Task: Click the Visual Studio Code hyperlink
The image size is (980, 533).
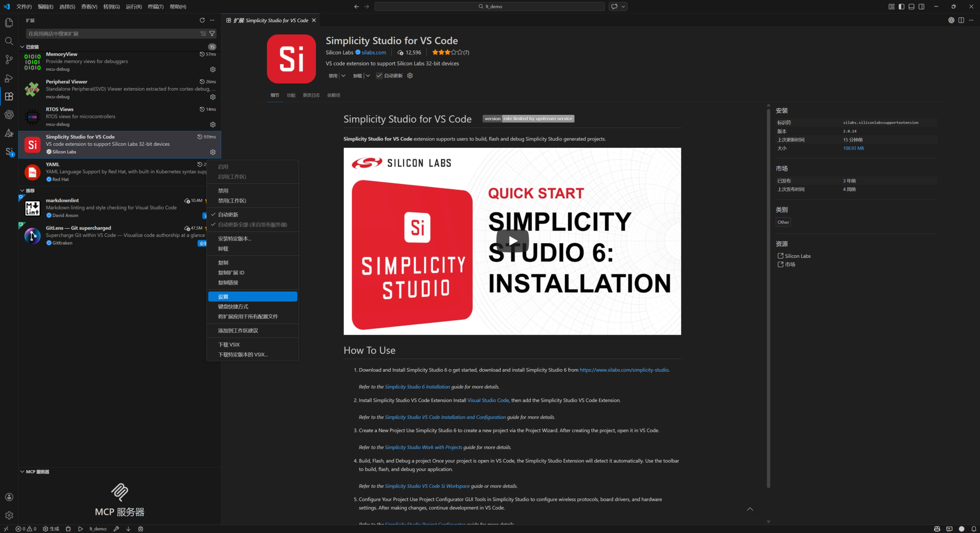Action: [488, 400]
